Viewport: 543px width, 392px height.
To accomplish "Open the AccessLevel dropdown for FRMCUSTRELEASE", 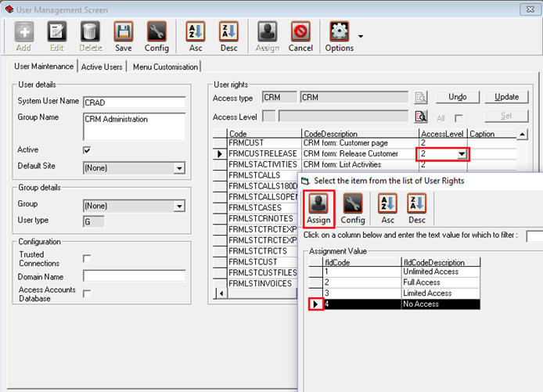I will point(462,154).
